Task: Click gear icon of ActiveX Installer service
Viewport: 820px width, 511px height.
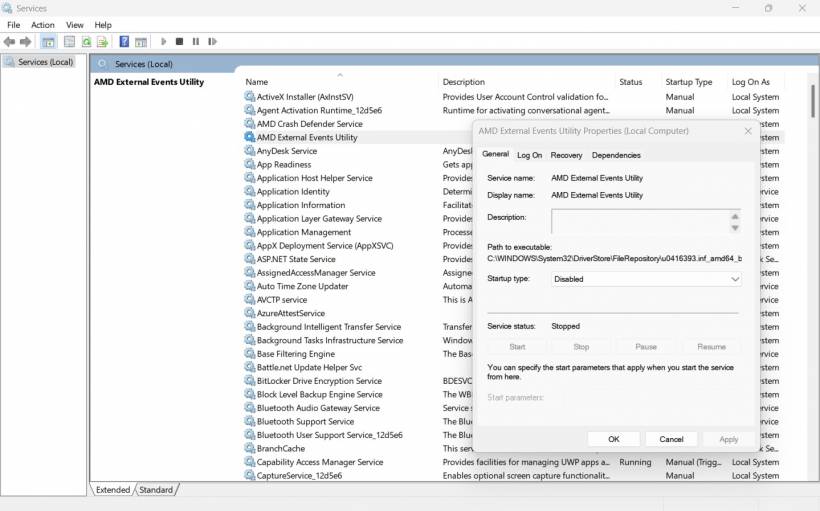Action: 249,96
